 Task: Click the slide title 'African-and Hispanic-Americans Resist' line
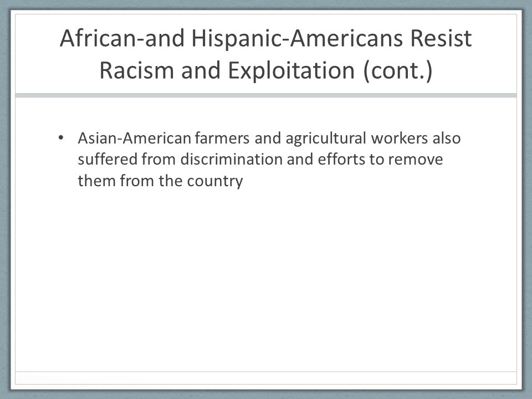pos(265,38)
